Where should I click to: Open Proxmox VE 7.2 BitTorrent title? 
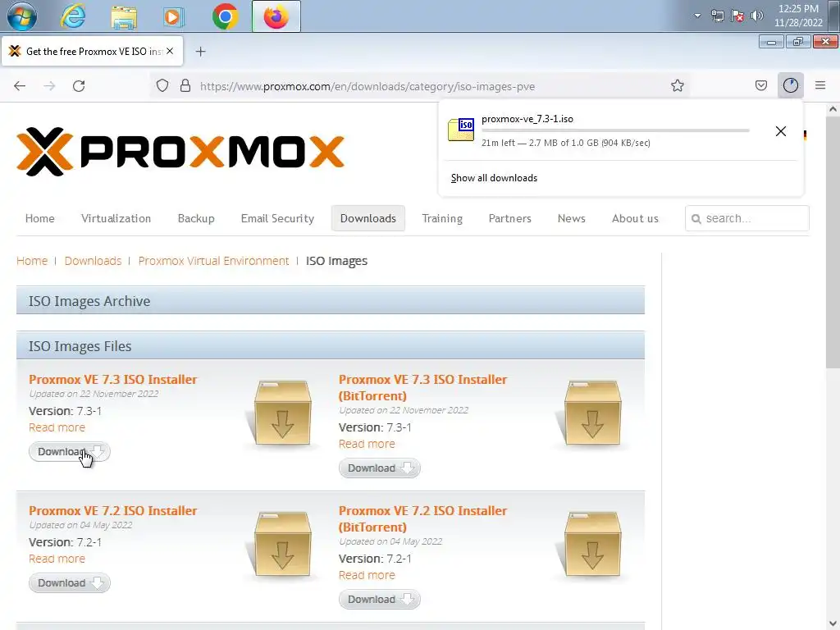tap(422, 518)
